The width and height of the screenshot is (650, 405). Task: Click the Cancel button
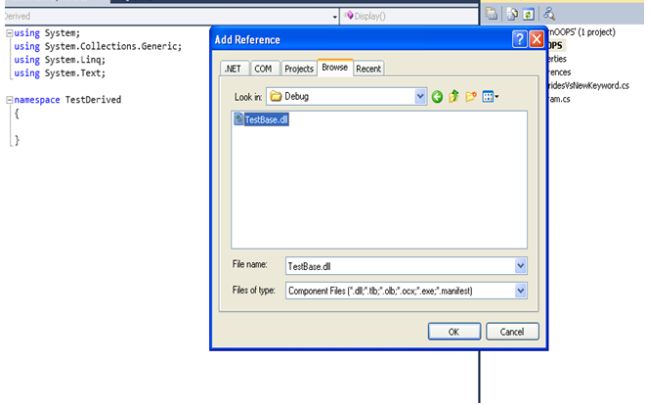[x=512, y=332]
